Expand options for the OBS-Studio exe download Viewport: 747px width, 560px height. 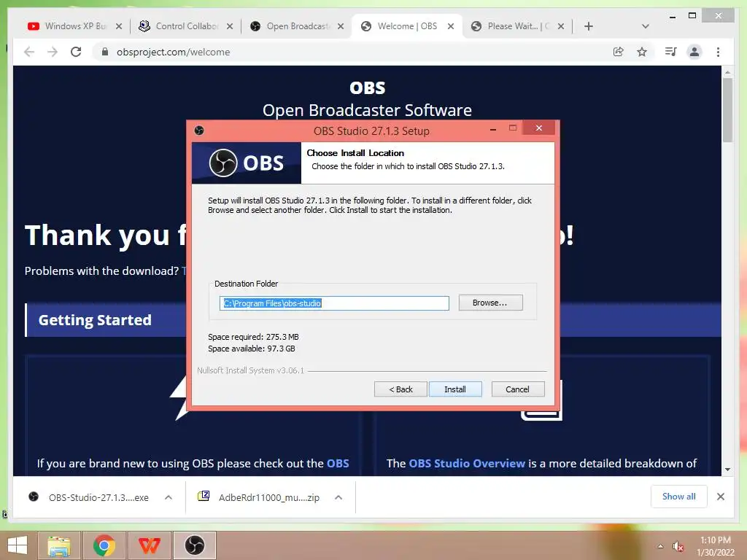169,497
